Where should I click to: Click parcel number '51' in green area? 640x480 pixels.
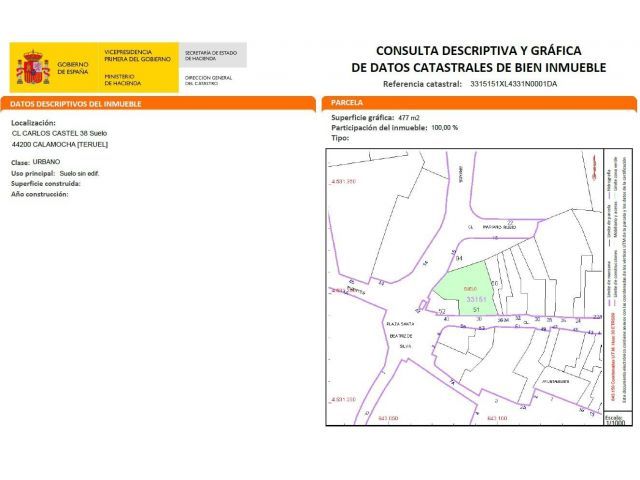(476, 310)
